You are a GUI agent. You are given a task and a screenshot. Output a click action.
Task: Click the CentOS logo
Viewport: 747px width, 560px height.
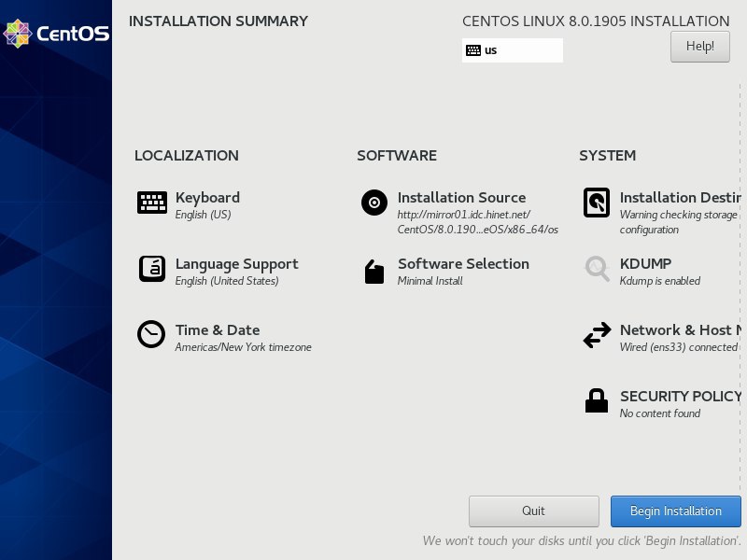[56, 34]
